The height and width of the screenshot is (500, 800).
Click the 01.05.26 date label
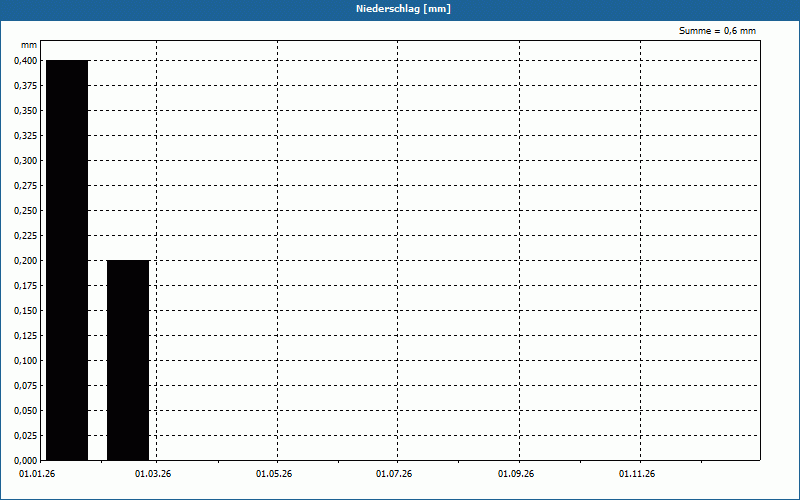tap(274, 474)
